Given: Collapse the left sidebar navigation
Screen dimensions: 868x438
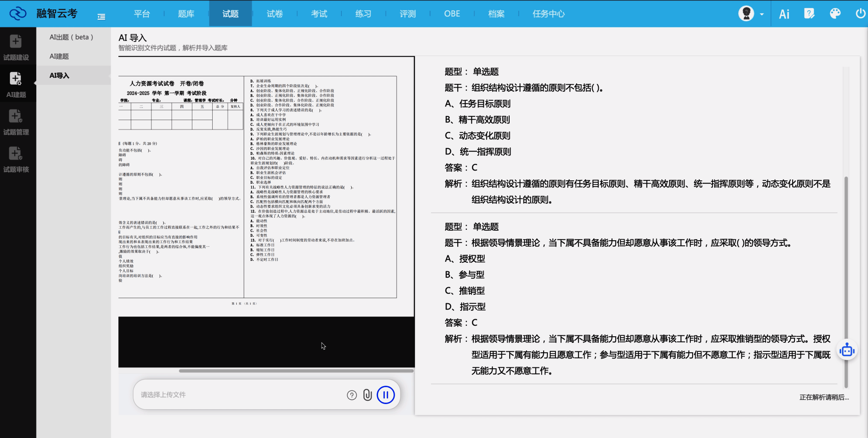Looking at the screenshot, I should click(x=101, y=16).
